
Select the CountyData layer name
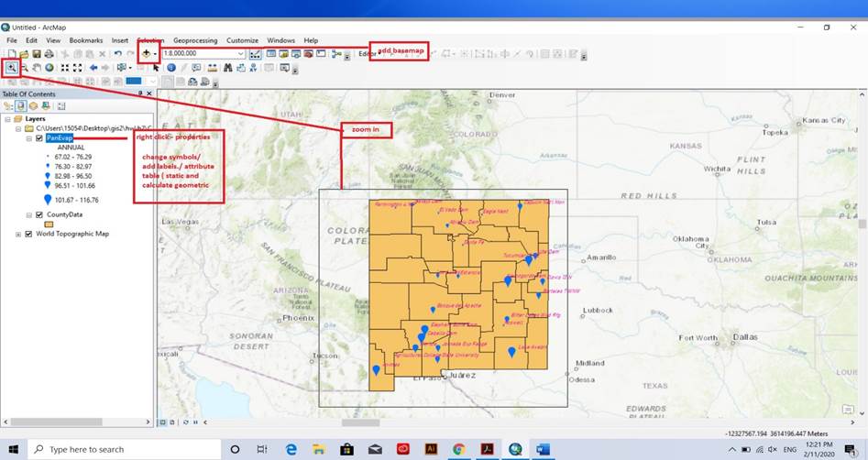pos(64,214)
